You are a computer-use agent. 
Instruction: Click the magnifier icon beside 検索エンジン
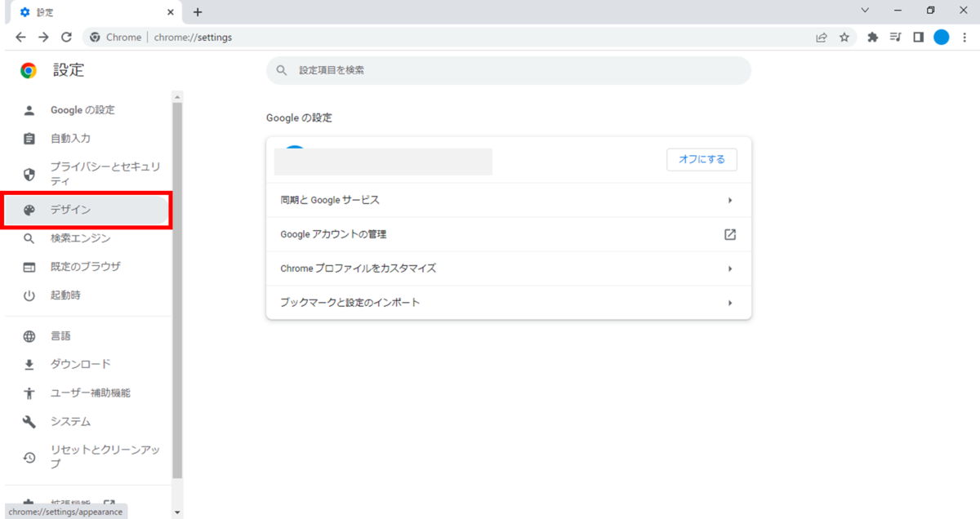coord(29,238)
